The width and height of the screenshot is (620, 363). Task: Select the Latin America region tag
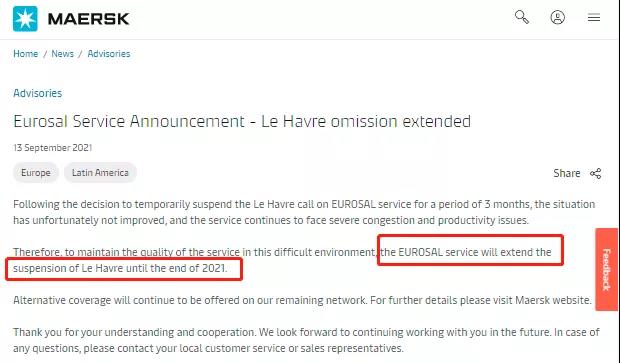click(100, 173)
